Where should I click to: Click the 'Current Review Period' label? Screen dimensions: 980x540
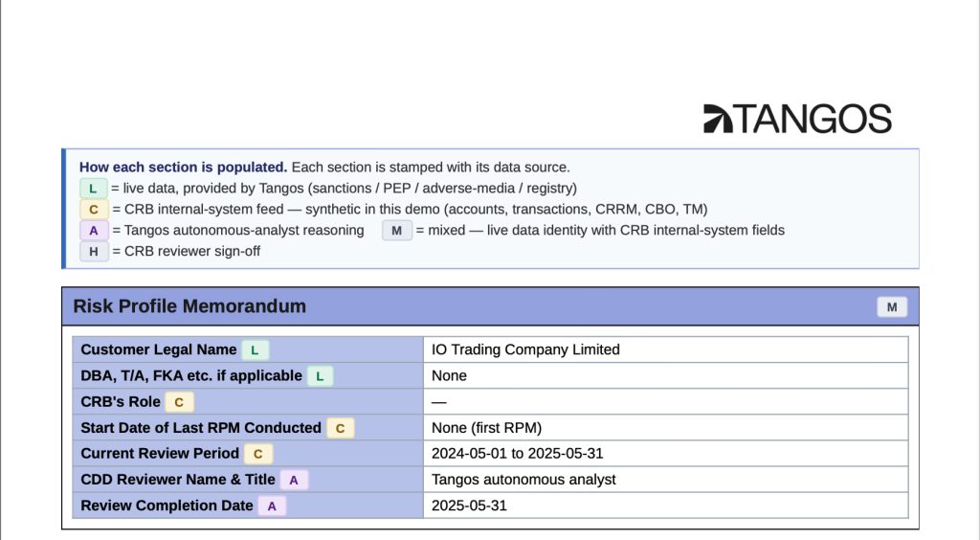[x=160, y=453]
